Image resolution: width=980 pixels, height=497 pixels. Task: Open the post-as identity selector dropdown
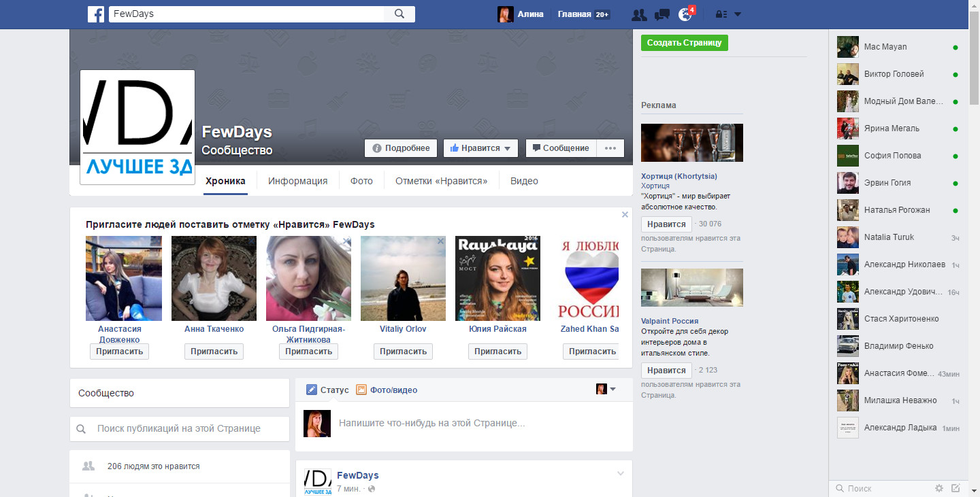[606, 389]
